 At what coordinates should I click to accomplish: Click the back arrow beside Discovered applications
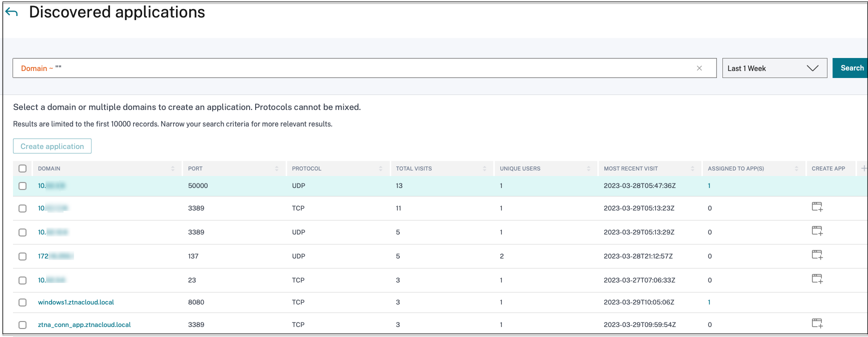click(12, 12)
